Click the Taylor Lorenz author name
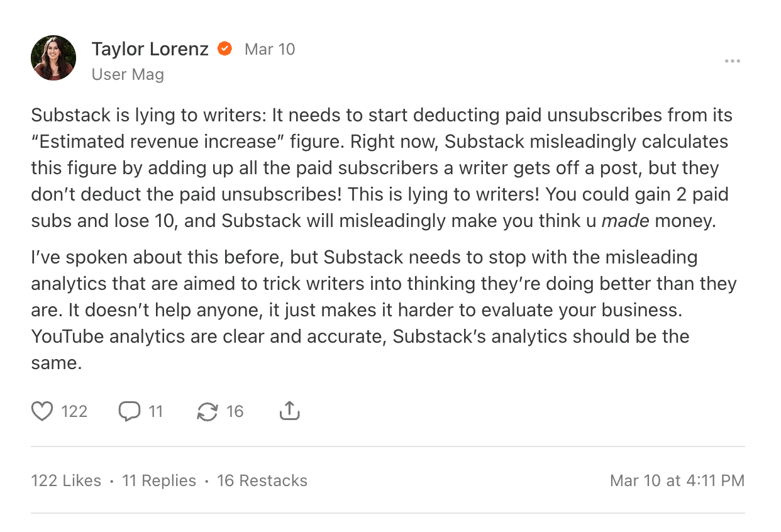 150,49
